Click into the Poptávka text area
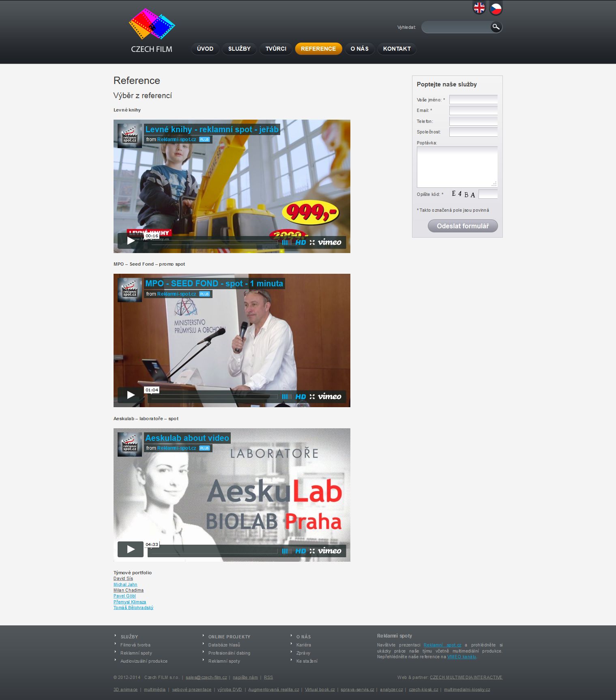Image resolution: width=616 pixels, height=700 pixels. point(457,167)
